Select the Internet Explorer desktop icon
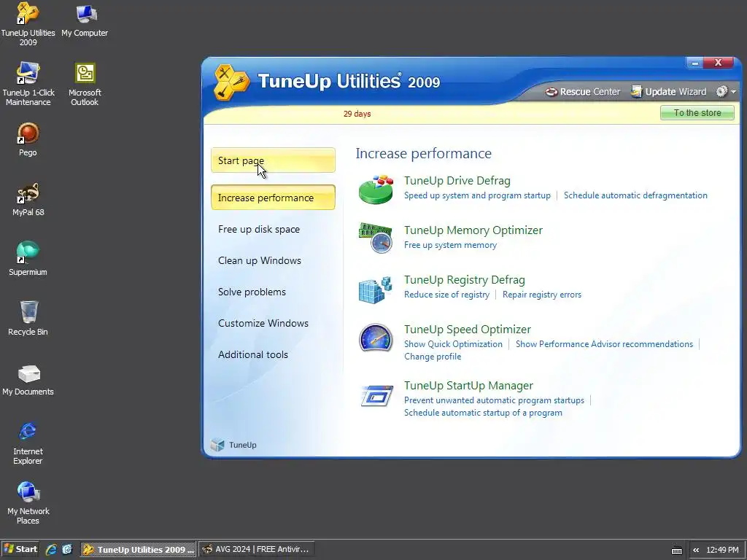The image size is (747, 560). 28,443
